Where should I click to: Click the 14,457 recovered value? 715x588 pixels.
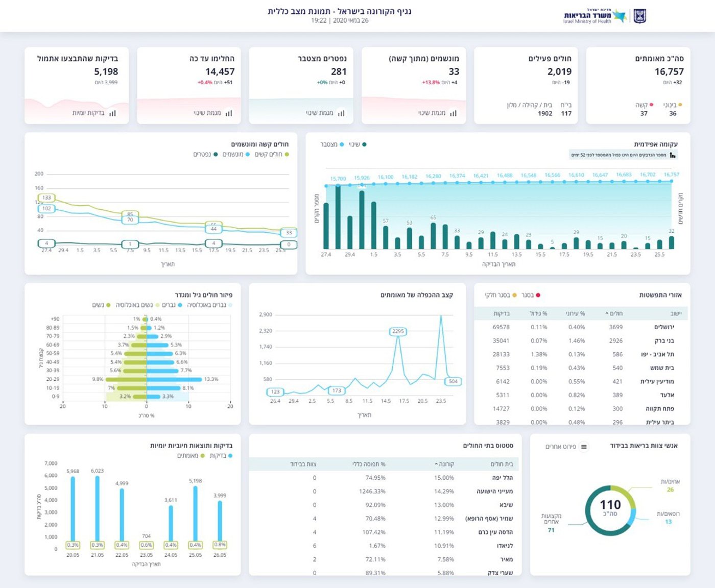tap(220, 72)
